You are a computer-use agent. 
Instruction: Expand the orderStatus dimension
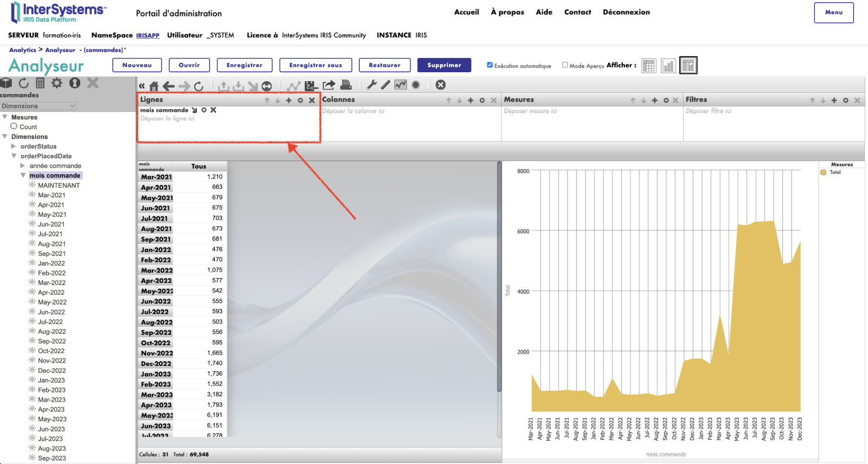[x=14, y=146]
